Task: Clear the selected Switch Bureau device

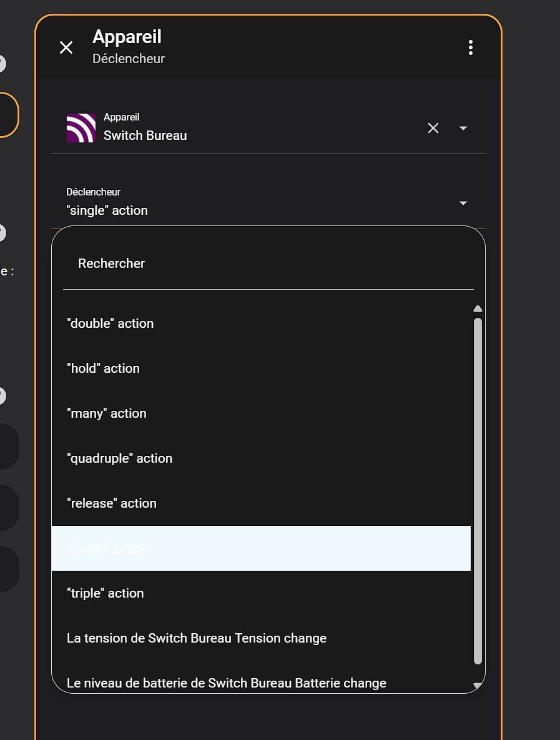Action: [433, 128]
